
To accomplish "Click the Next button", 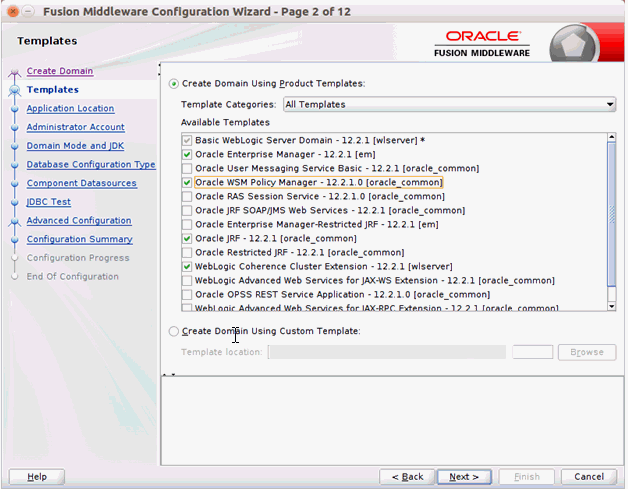I will pyautogui.click(x=464, y=477).
